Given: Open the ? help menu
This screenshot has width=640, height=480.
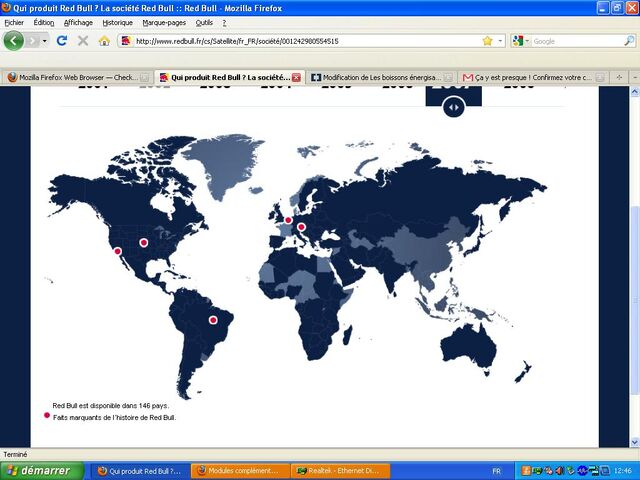Looking at the screenshot, I should click(224, 23).
